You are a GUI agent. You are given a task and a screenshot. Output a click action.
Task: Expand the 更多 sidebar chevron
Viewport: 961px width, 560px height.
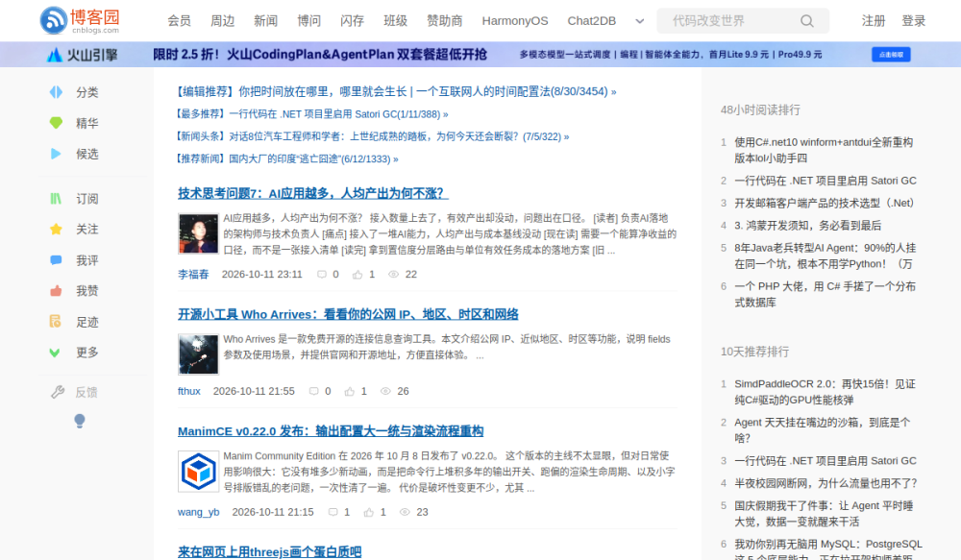pos(55,353)
